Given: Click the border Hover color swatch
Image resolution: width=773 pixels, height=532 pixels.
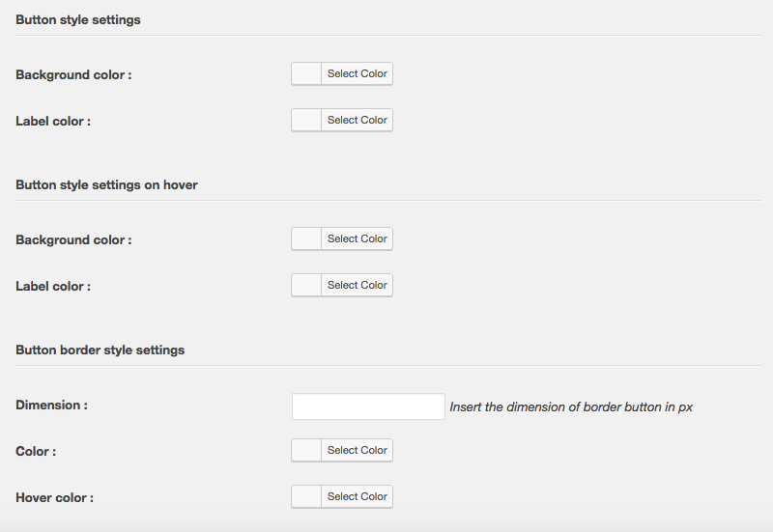Looking at the screenshot, I should click(306, 496).
